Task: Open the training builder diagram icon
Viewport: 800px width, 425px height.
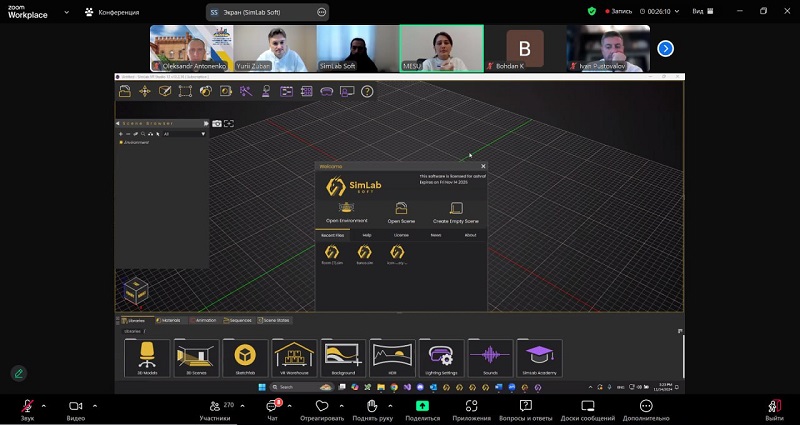Action: click(x=286, y=91)
